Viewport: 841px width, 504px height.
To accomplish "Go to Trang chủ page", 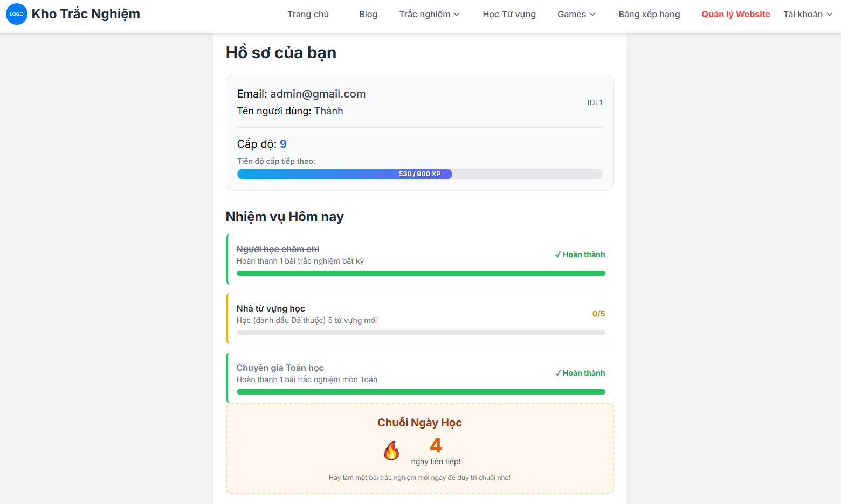I will pos(308,15).
